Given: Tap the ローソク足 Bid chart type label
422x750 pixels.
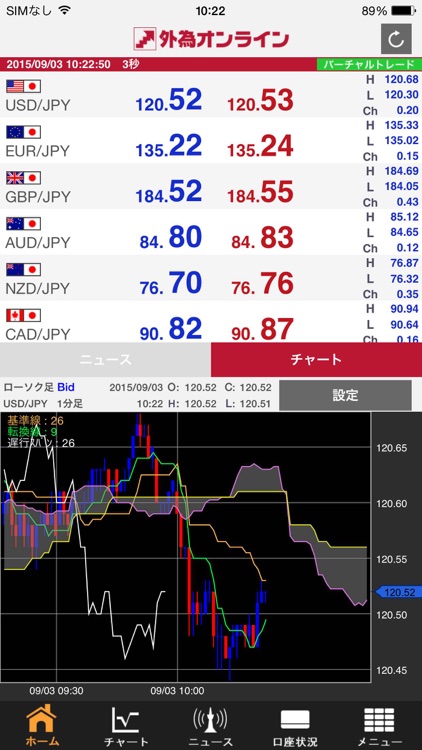Looking at the screenshot, I should [x=39, y=387].
